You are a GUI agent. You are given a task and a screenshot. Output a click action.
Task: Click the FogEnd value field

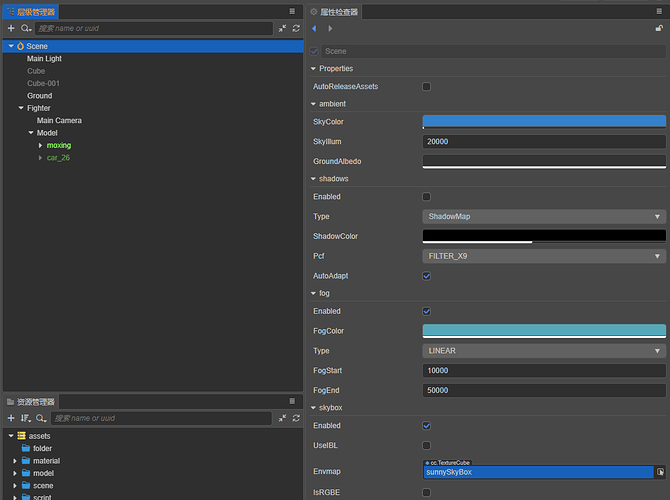[544, 390]
